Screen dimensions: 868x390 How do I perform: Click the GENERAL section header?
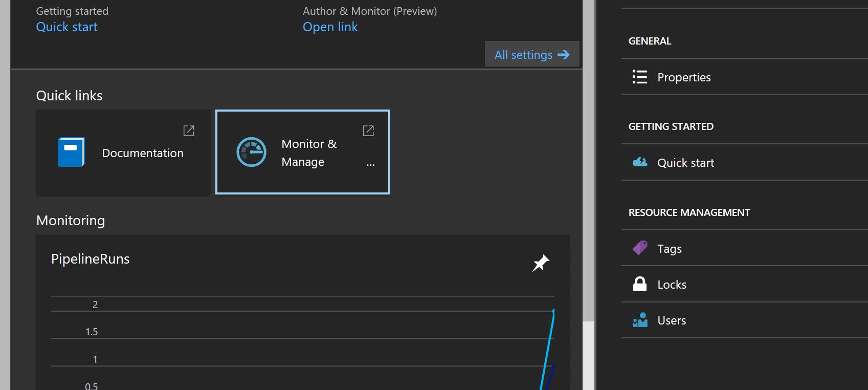[x=650, y=41]
